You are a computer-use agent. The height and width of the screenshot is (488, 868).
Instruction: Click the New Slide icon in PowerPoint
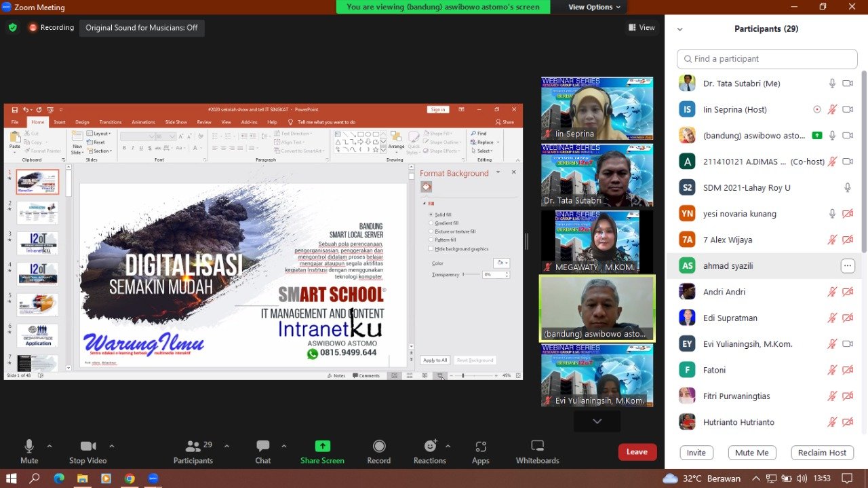click(x=77, y=137)
